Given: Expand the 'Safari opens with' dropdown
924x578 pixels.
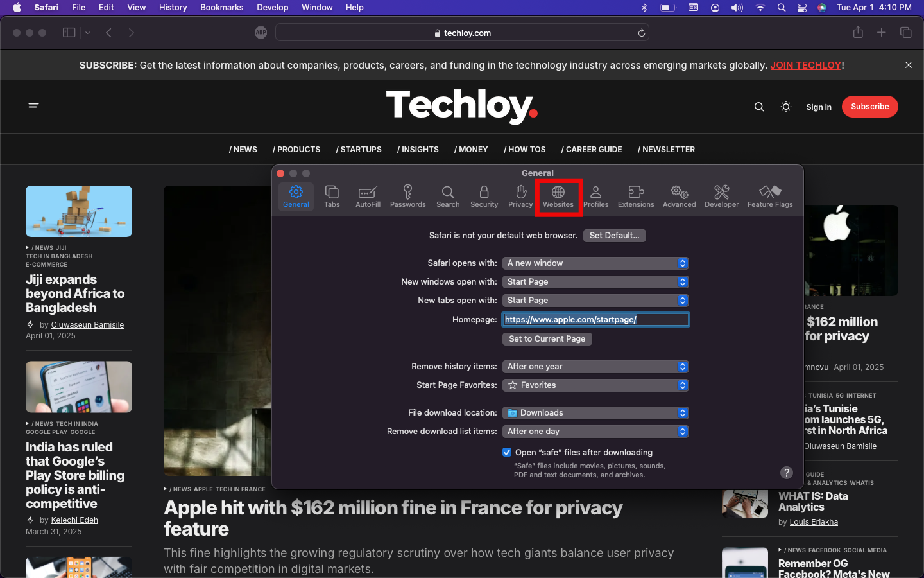Looking at the screenshot, I should click(595, 263).
